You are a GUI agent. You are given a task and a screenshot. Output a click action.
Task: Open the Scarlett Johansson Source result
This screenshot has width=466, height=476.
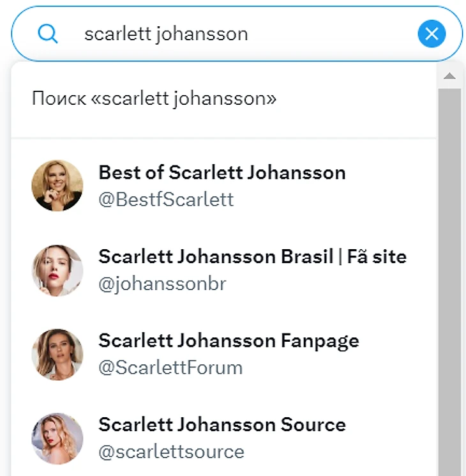[x=222, y=425]
